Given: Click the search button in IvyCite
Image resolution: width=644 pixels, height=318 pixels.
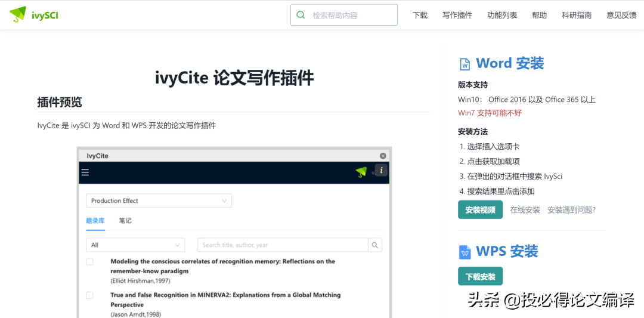Looking at the screenshot, I should pyautogui.click(x=375, y=245).
